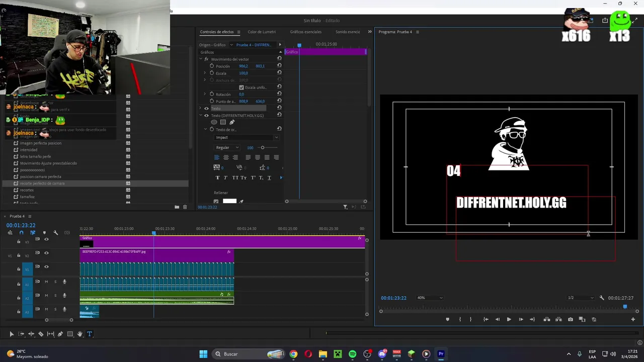The image size is (644, 362).
Task: Toggle timeline snap magnet icon
Action: click(21, 232)
